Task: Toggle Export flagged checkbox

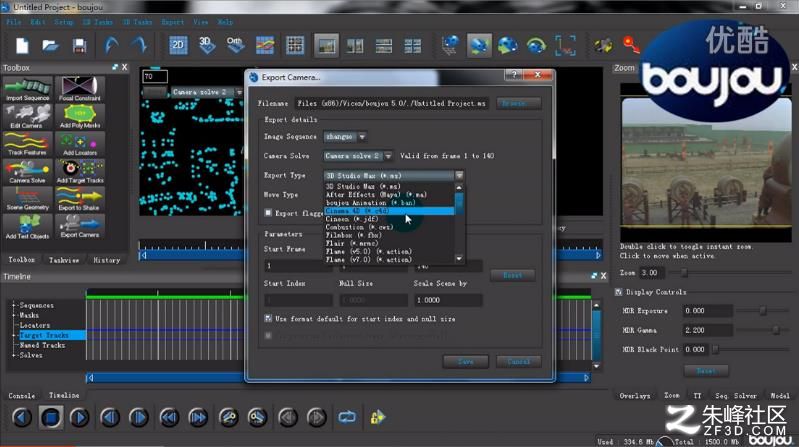Action: click(268, 213)
